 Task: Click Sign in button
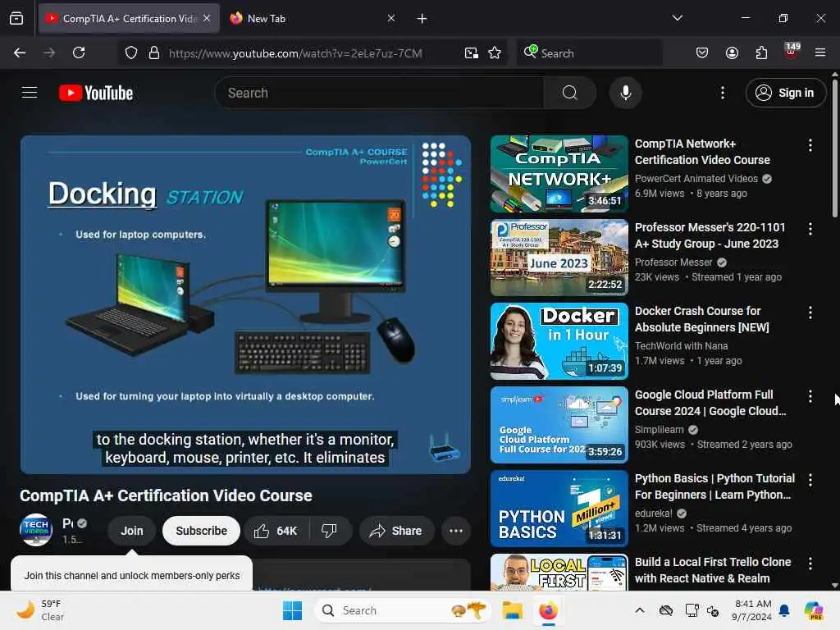(785, 93)
